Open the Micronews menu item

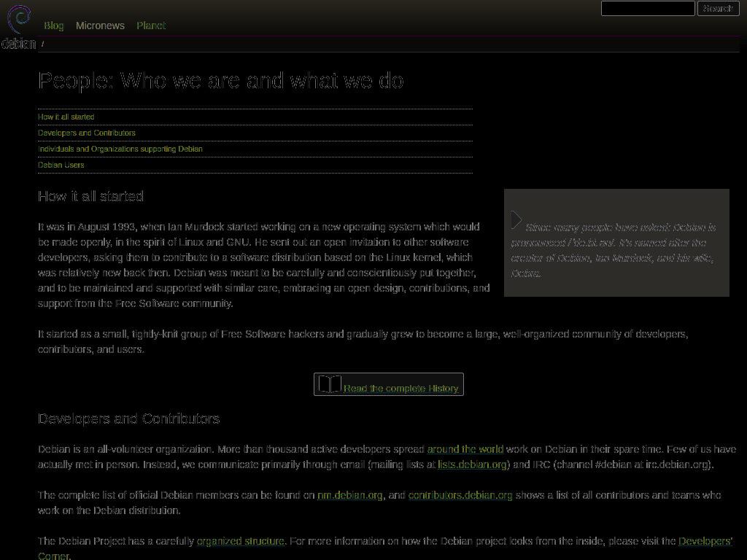(100, 26)
